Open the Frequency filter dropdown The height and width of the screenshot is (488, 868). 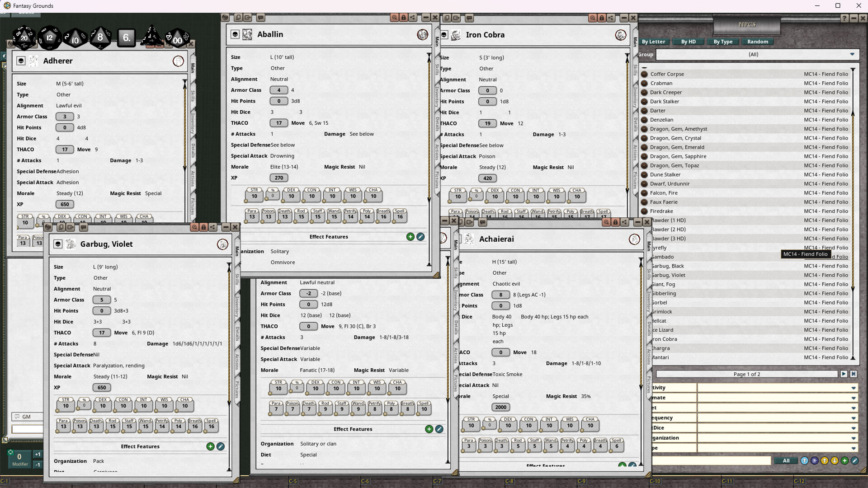pyautogui.click(x=854, y=418)
